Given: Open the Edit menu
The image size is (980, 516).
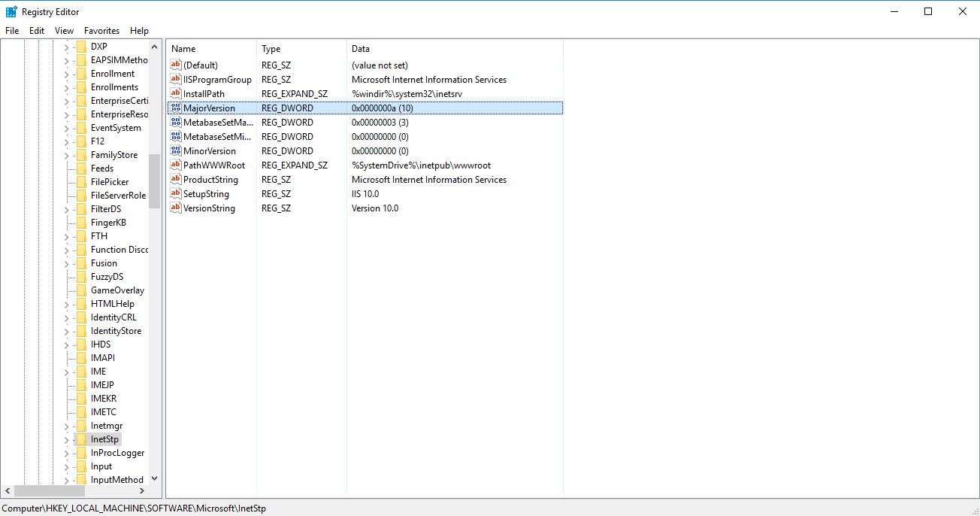Looking at the screenshot, I should (x=37, y=31).
